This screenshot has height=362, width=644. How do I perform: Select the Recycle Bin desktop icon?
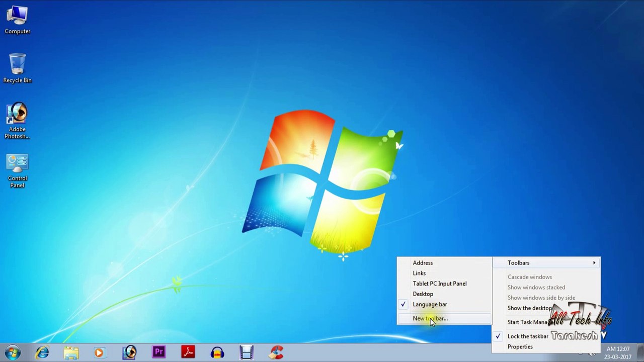(x=18, y=68)
